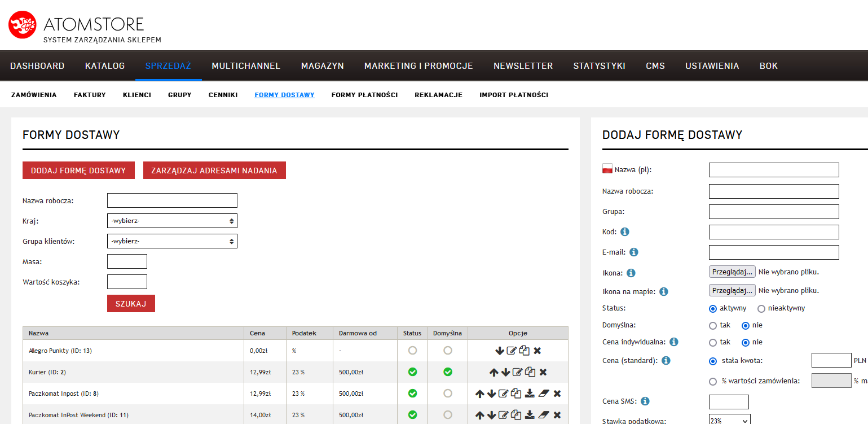The image size is (868, 424).
Task: Select the 'nieaktywny' status radio button
Action: pyautogui.click(x=761, y=308)
